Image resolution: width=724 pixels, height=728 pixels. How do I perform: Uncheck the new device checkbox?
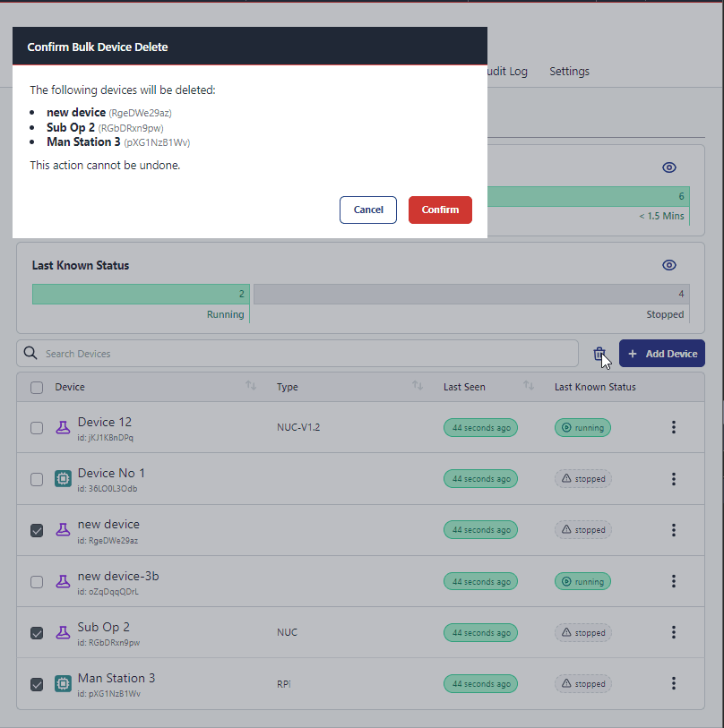(36, 530)
